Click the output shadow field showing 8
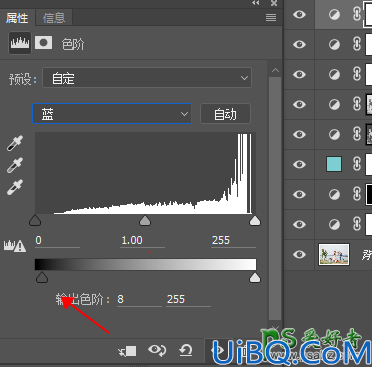This screenshot has height=367, width=372. [x=139, y=299]
